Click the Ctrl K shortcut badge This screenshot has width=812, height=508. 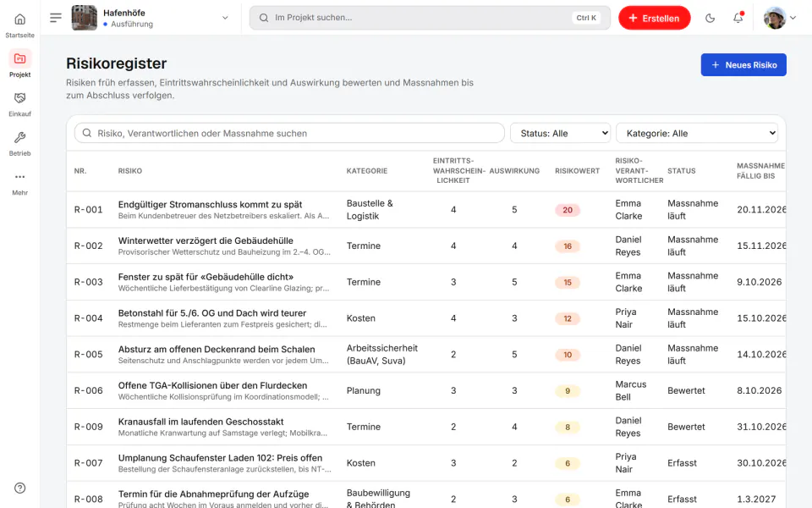point(586,18)
